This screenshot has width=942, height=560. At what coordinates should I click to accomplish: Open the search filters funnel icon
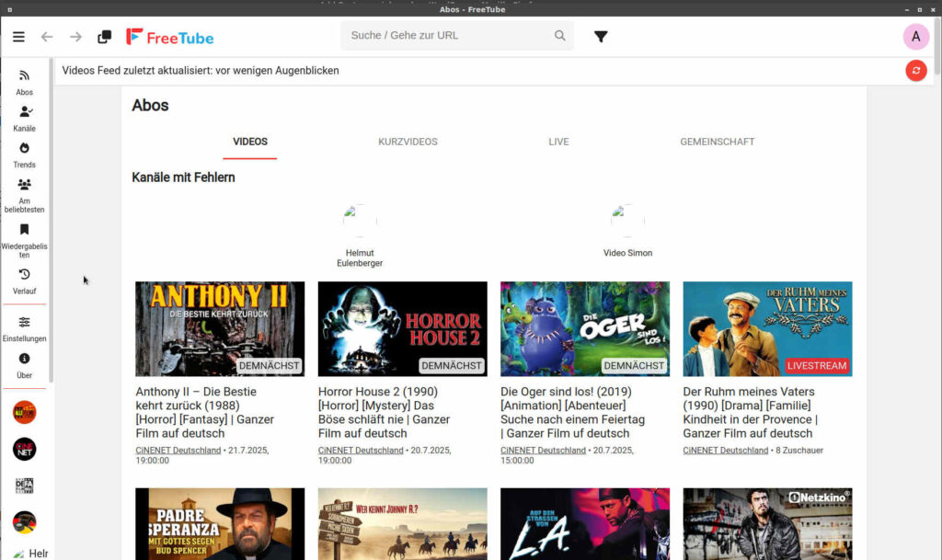(x=601, y=37)
